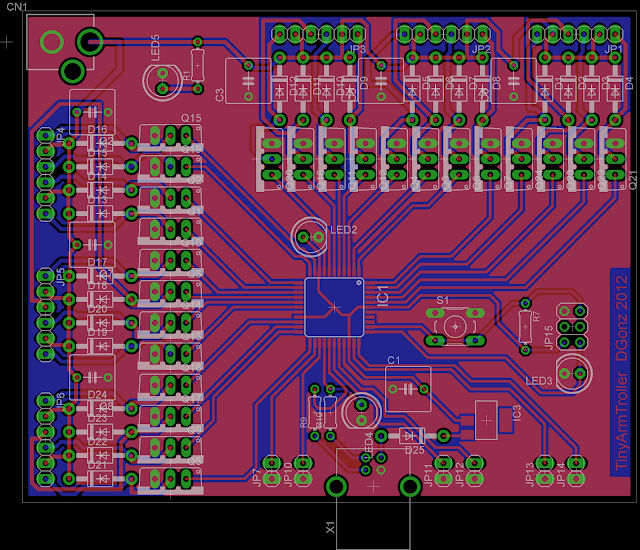Screen dimensions: 640x550
Task: Click the 'D24' silkscreen label
Action: point(97,395)
